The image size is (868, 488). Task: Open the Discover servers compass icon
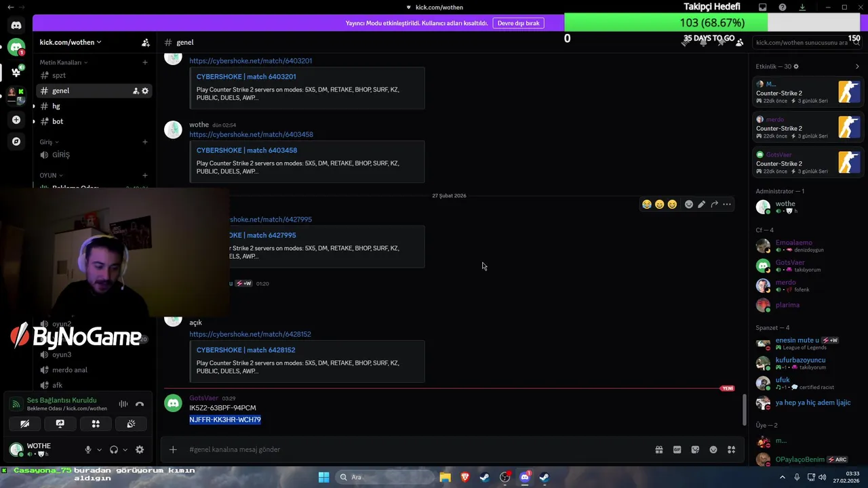[x=16, y=142]
